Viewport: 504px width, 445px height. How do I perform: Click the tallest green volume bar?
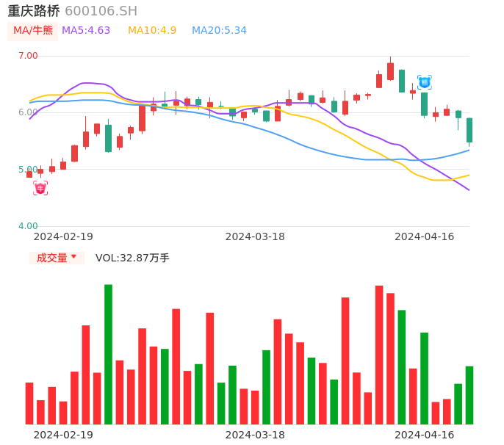point(108,355)
